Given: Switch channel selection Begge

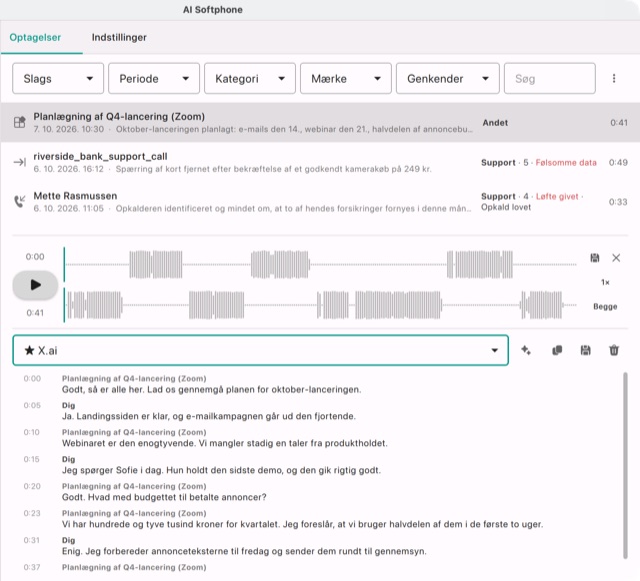Looking at the screenshot, I should [605, 306].
